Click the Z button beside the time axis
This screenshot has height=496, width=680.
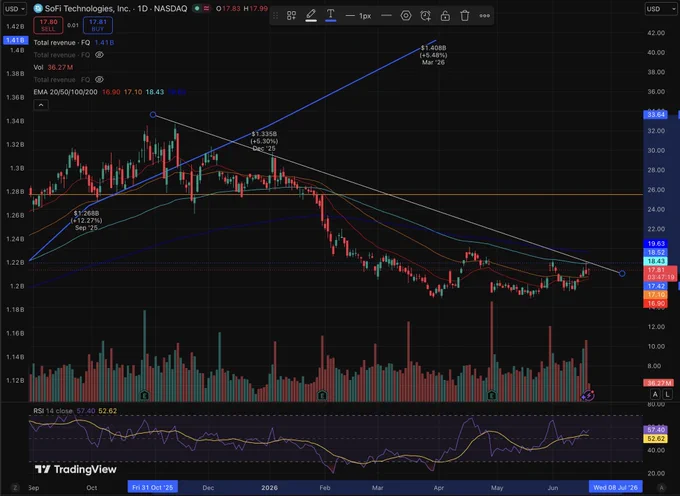(x=15, y=487)
